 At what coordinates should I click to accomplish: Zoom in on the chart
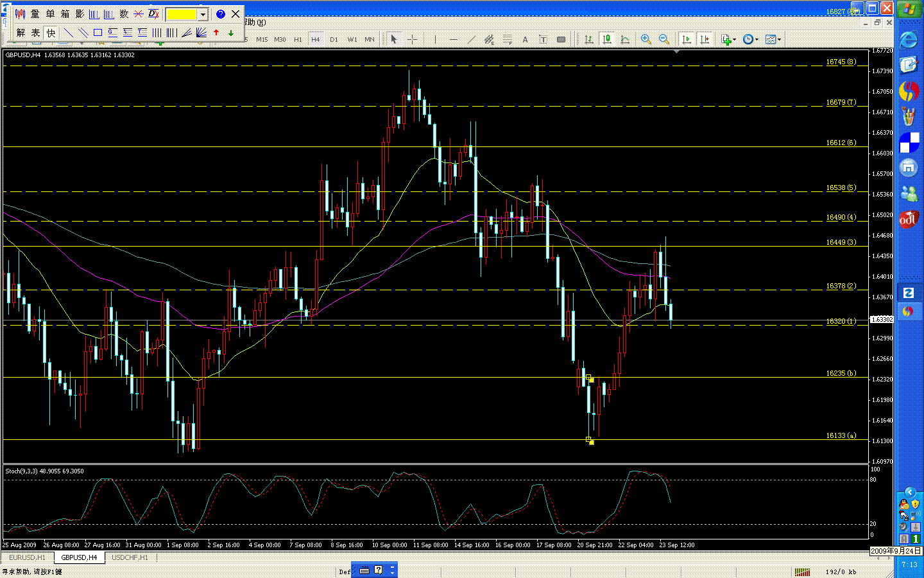pos(646,39)
